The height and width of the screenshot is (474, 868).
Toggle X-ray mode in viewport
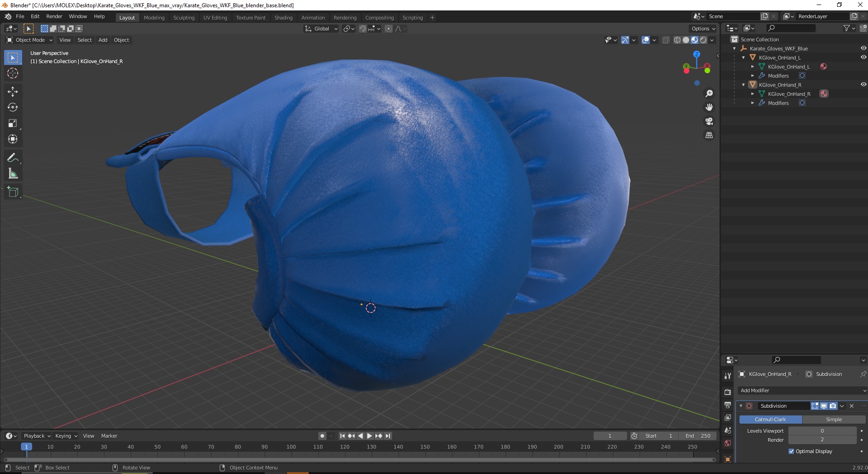tap(666, 40)
